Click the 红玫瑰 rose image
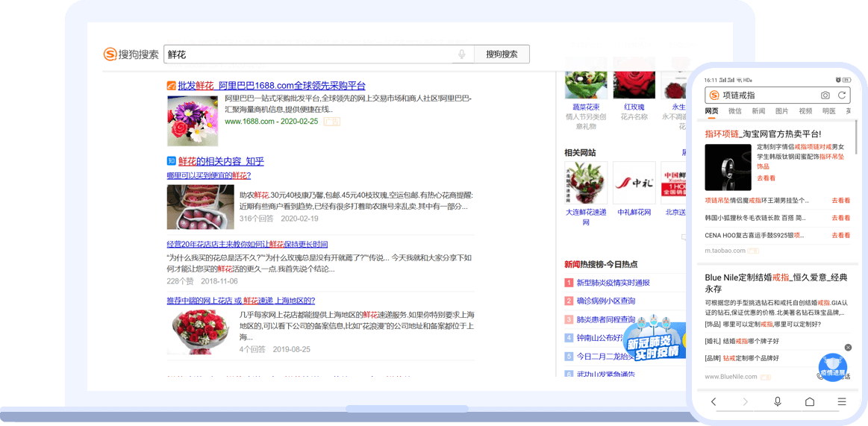Viewport: 868px width, 426px height. coord(634,84)
